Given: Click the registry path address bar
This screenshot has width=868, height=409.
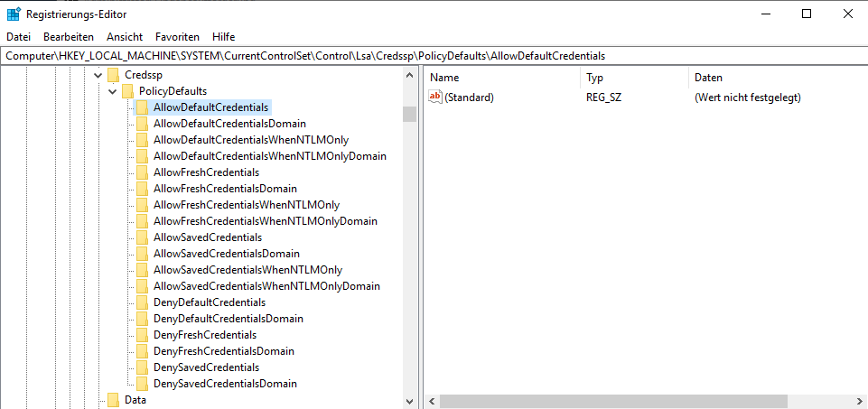Looking at the screenshot, I should [434, 56].
